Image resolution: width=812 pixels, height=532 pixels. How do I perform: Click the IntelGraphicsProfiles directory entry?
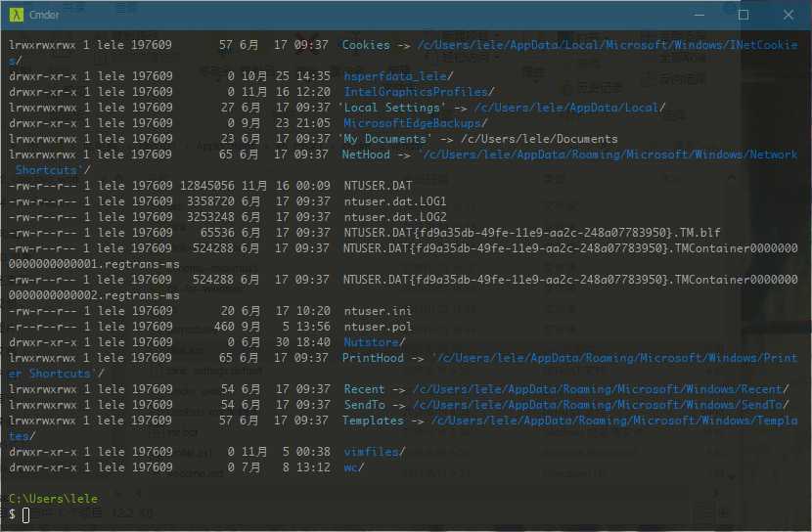coord(419,92)
